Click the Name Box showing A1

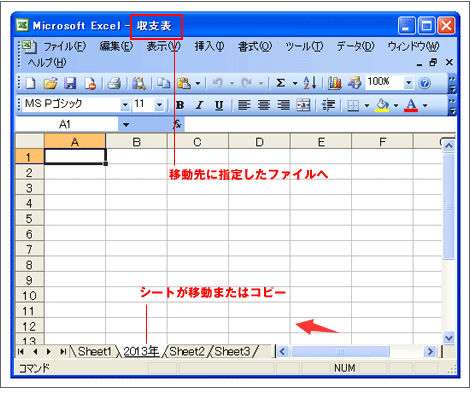(67, 125)
